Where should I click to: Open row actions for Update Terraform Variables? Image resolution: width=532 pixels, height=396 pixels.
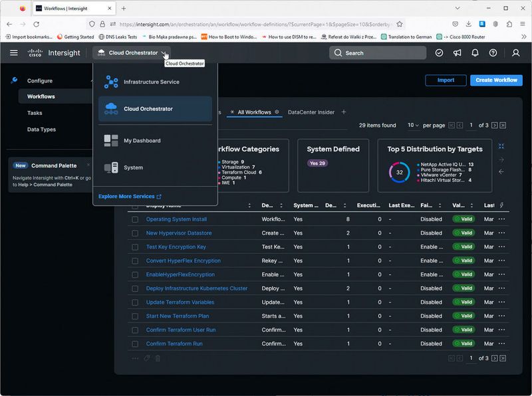pyautogui.click(x=502, y=302)
